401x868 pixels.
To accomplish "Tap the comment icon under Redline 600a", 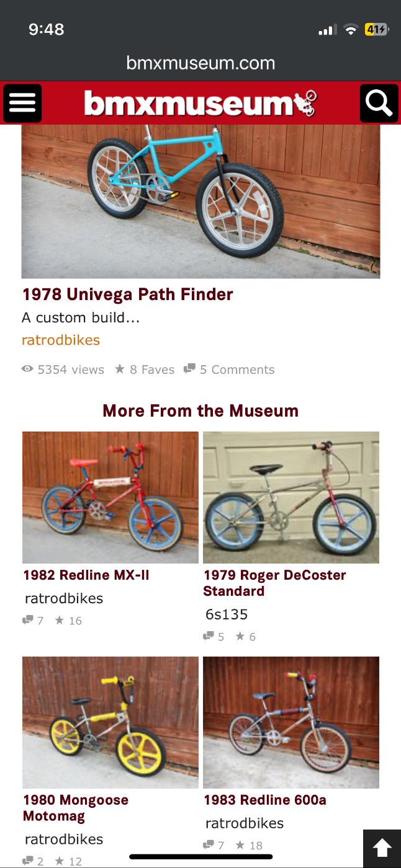I will 207,845.
